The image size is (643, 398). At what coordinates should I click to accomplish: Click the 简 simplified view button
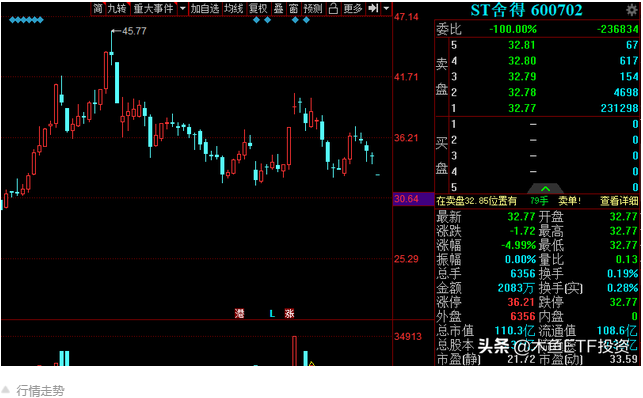[98, 8]
